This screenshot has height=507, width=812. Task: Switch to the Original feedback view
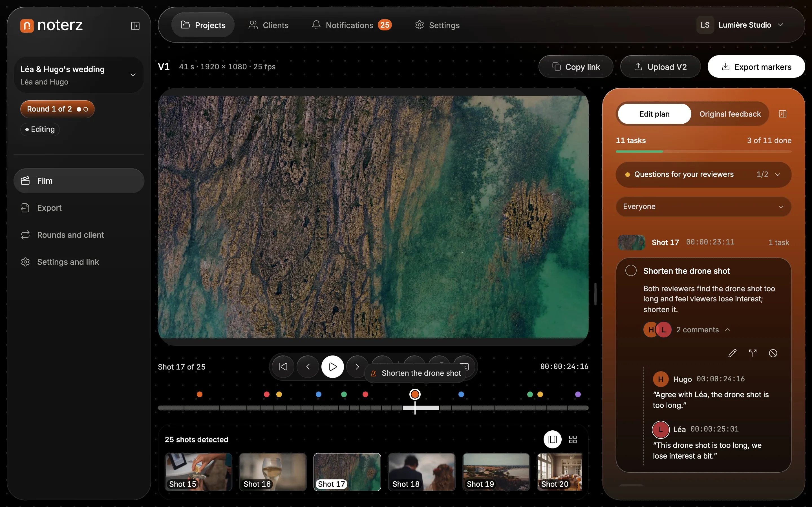click(730, 114)
